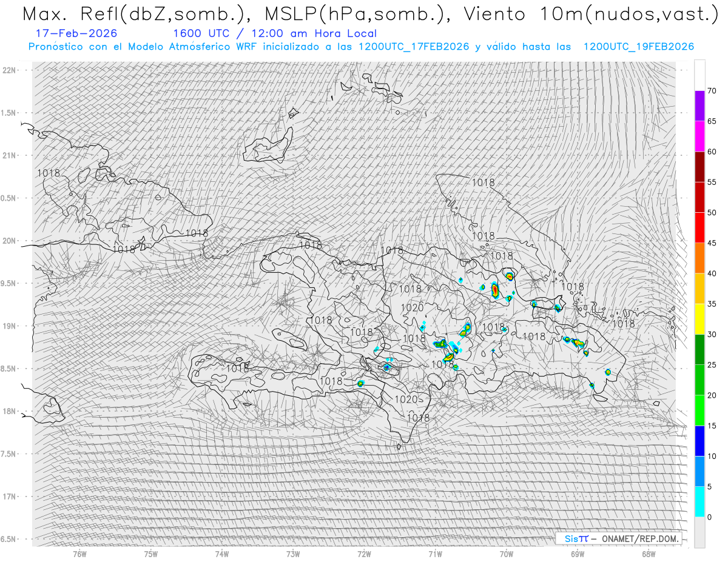The height and width of the screenshot is (562, 728).
Task: Pick the orange 40–45 dBZ colorbar segment
Action: [x=699, y=258]
